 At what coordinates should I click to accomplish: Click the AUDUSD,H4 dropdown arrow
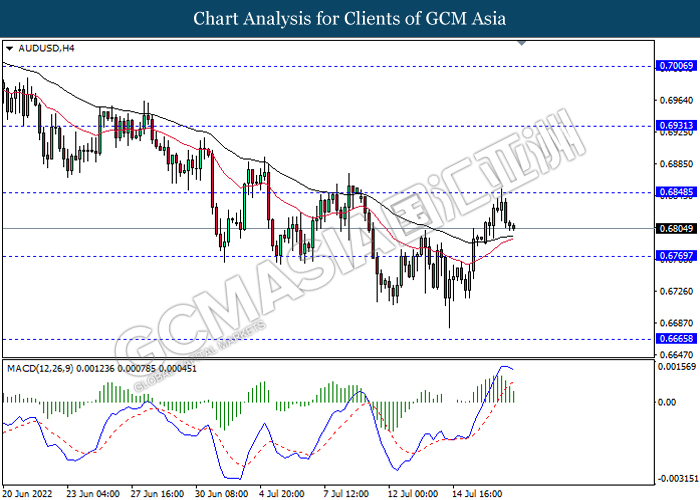tap(10, 48)
